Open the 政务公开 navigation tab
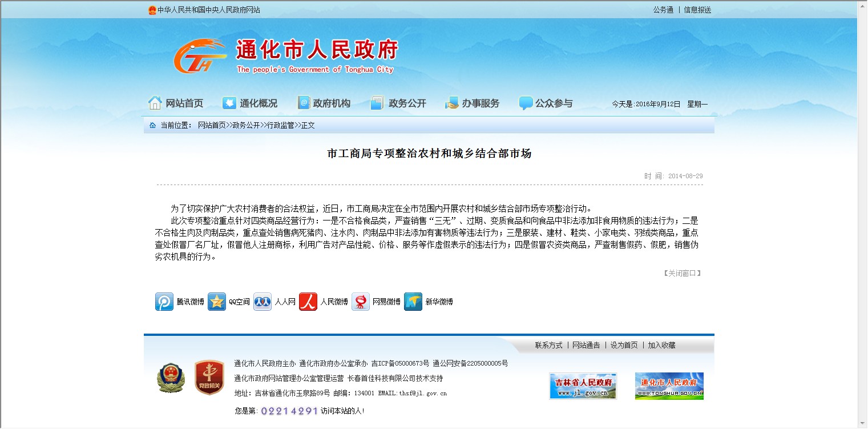The height and width of the screenshot is (429, 868). click(x=398, y=103)
